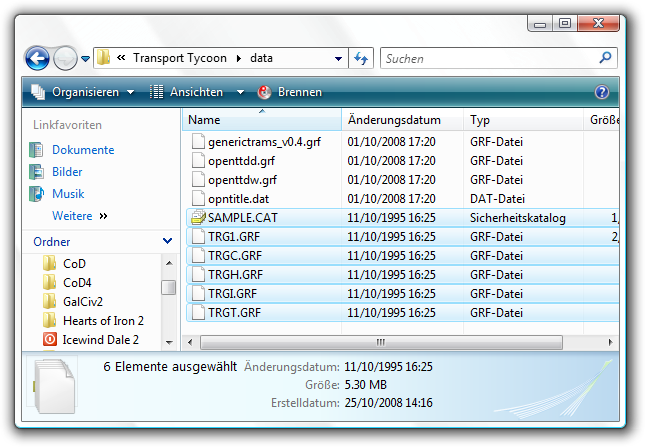
Task: Click the generictrams_v0.4.grf file icon
Action: click(x=198, y=141)
